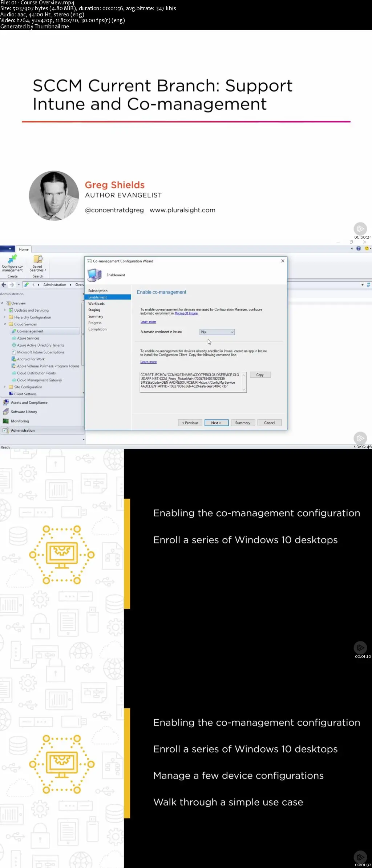Click Learn more above the command line box
This screenshot has width=372, height=868.
(149, 362)
